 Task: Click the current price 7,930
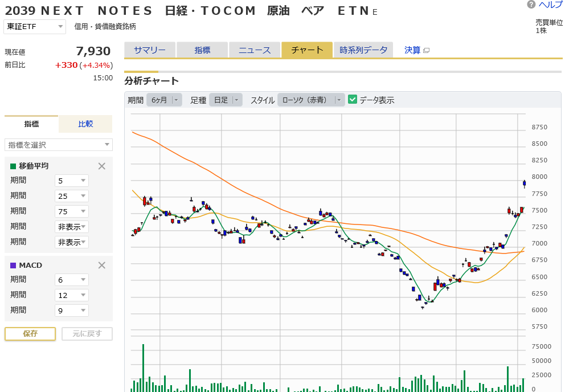click(x=93, y=51)
